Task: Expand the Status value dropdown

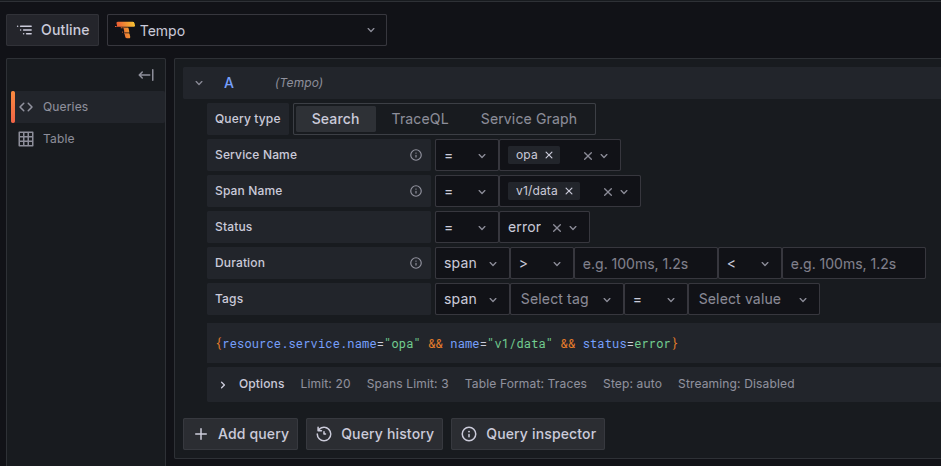Action: tap(573, 228)
